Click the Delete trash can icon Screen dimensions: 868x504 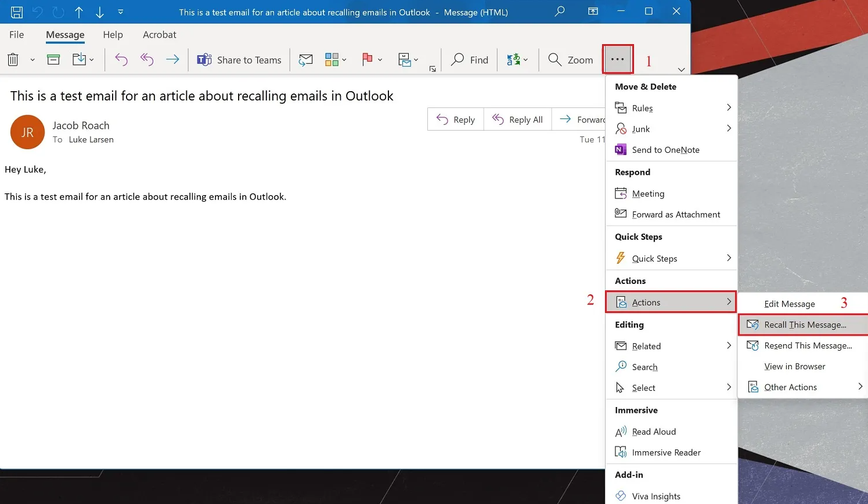13,59
